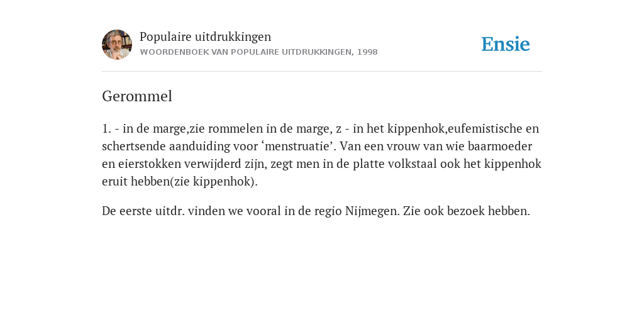Viewport: 644px width, 322px height.
Task: Click the 'WOORDENBOEK VAN POPULAIRE UITDRUKKINGEN, 1998' subtitle
Action: (x=258, y=52)
